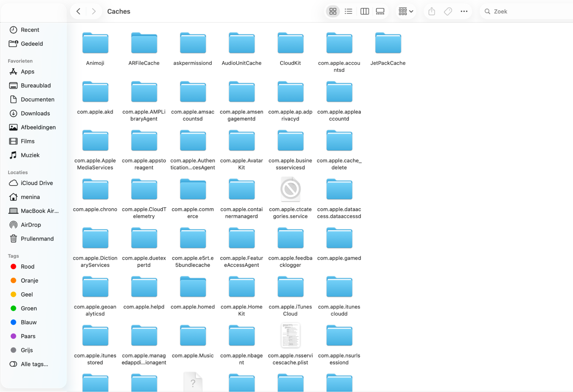Open the share sheet icon
Image resolution: width=573 pixels, height=392 pixels.
(431, 11)
